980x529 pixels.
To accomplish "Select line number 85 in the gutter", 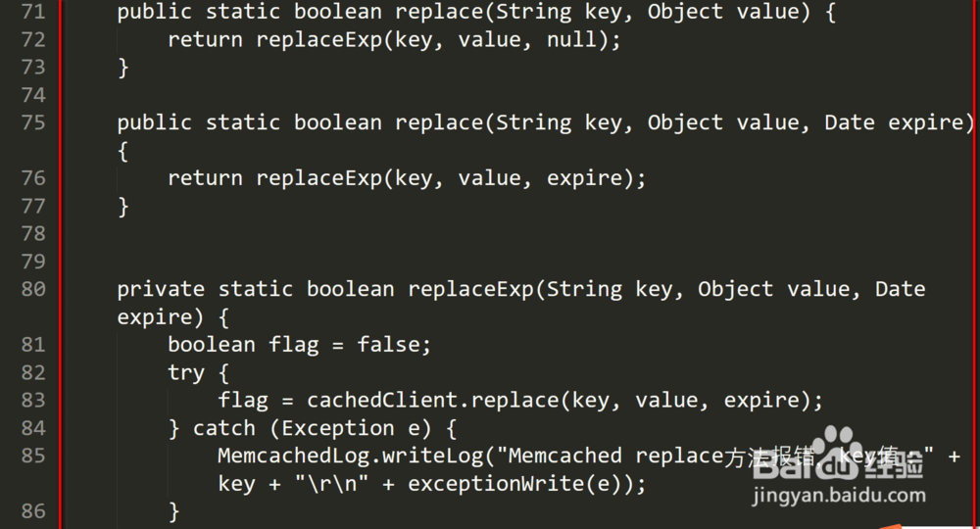I will click(32, 456).
